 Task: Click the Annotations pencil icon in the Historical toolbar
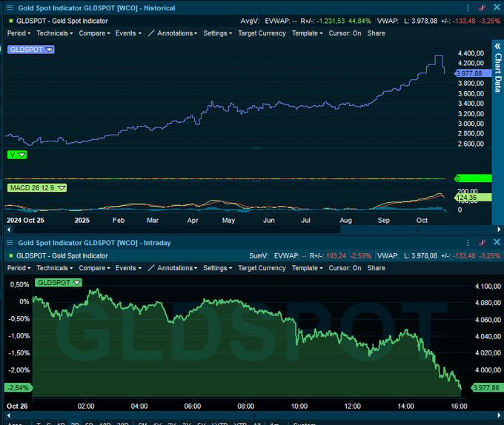pyautogui.click(x=151, y=33)
